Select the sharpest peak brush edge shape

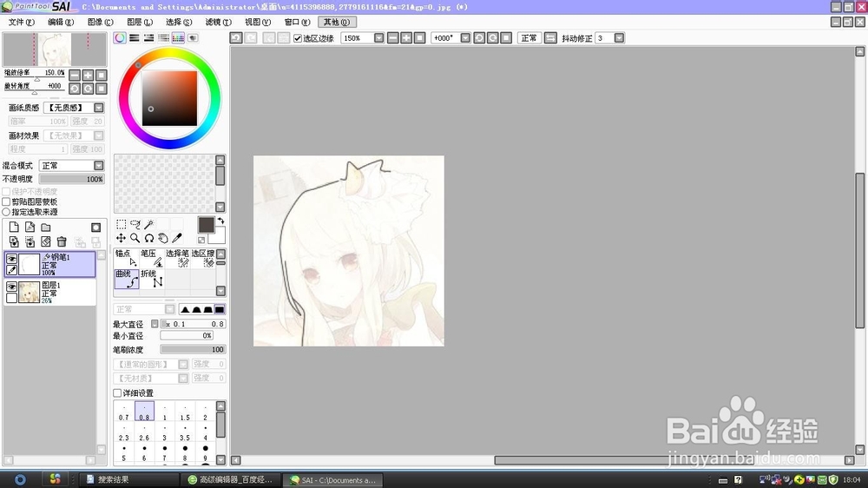[185, 309]
